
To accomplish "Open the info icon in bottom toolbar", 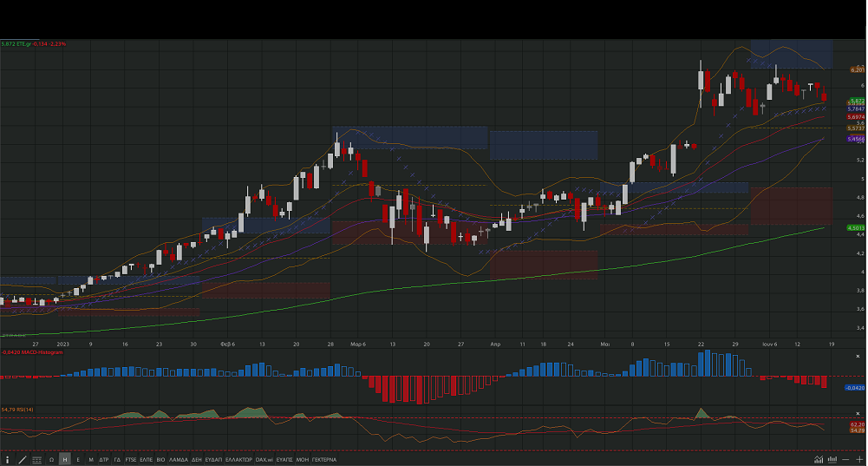I will pyautogui.click(x=7, y=459).
